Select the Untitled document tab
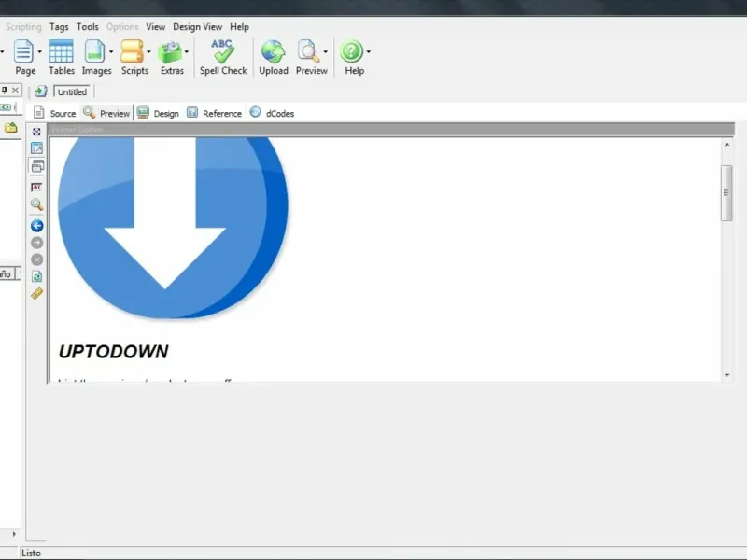 coord(72,91)
